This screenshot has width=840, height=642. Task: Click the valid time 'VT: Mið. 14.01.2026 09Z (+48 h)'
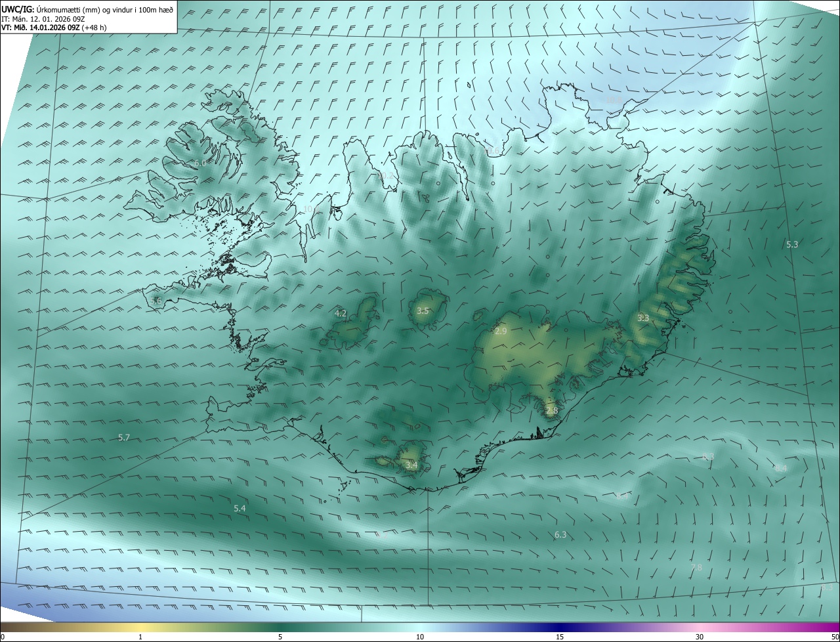(54, 28)
